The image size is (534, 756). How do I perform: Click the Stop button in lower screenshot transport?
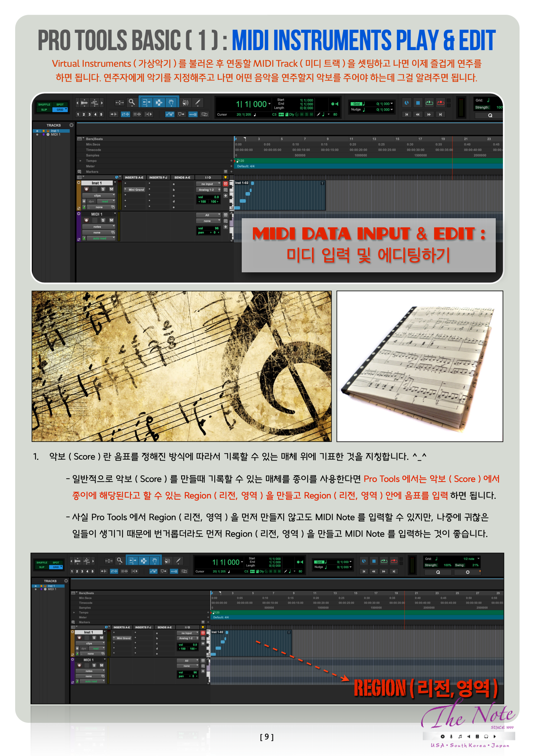(374, 561)
